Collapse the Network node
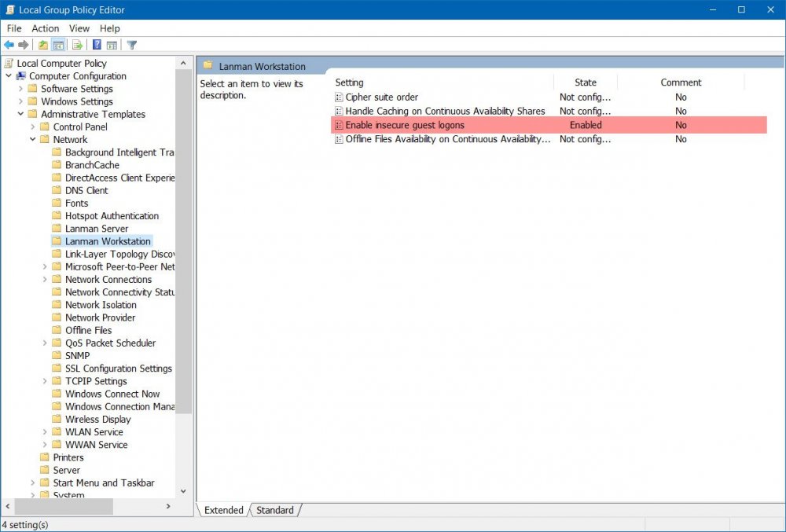Viewport: 786px width, 532px height. (x=32, y=139)
